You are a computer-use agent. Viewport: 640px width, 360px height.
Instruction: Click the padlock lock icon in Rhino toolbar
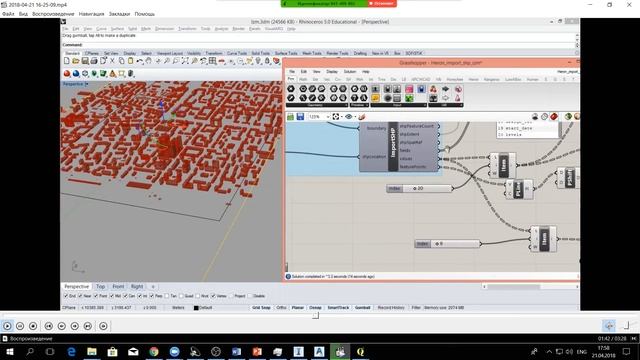[267, 61]
